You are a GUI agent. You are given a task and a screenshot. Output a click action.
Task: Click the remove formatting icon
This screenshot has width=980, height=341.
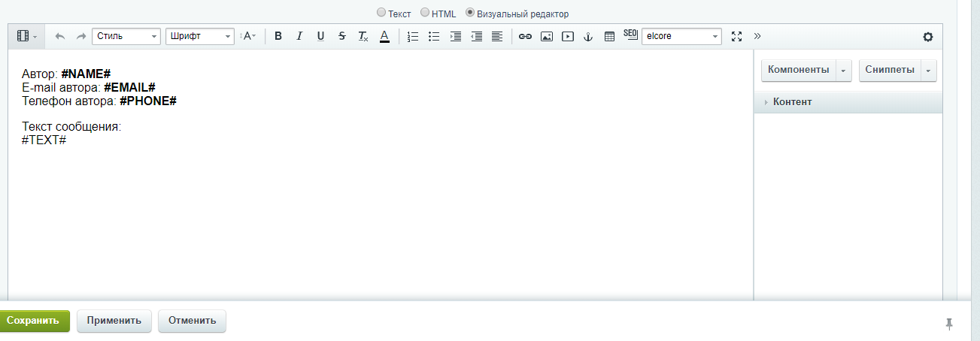363,36
